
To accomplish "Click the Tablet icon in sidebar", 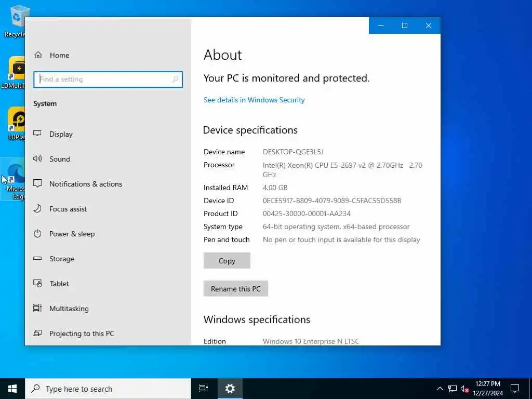I will click(37, 283).
